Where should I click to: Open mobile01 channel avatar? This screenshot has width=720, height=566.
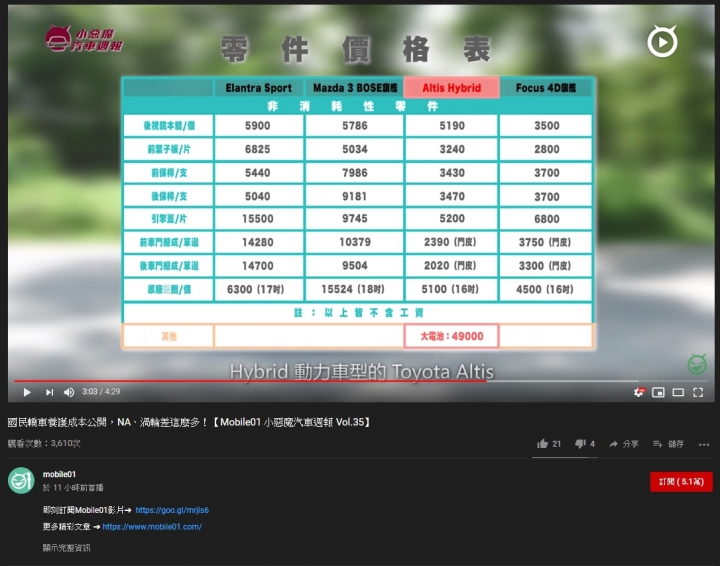tap(21, 481)
